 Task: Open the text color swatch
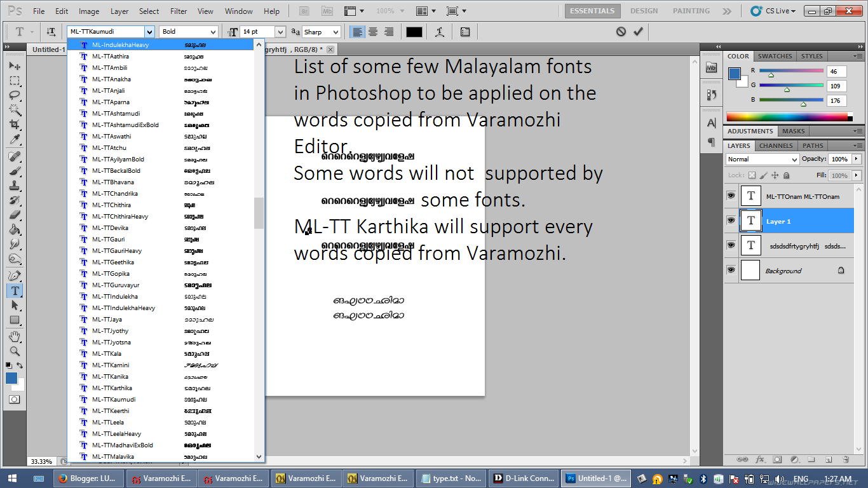[414, 32]
